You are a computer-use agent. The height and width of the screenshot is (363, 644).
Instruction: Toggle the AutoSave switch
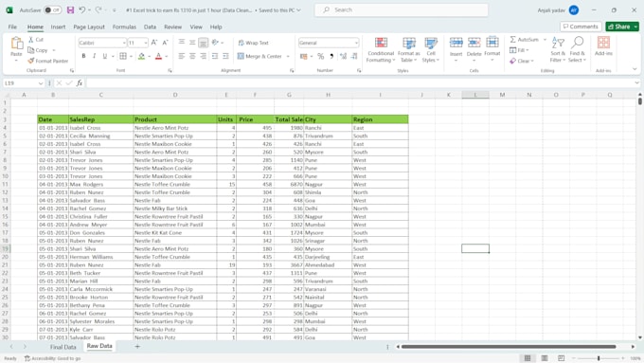(53, 9)
